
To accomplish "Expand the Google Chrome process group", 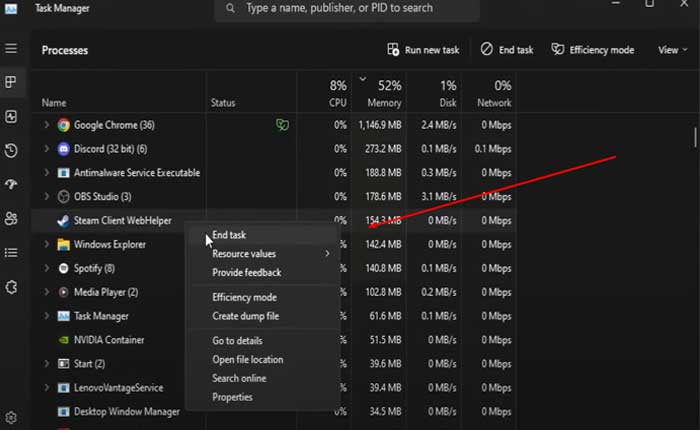I will (x=46, y=125).
